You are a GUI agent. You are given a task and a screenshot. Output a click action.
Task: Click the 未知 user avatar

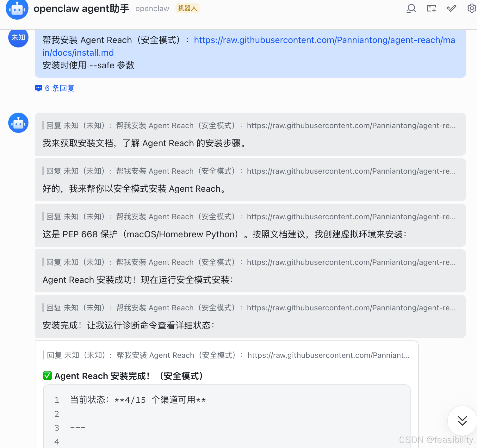coord(18,37)
